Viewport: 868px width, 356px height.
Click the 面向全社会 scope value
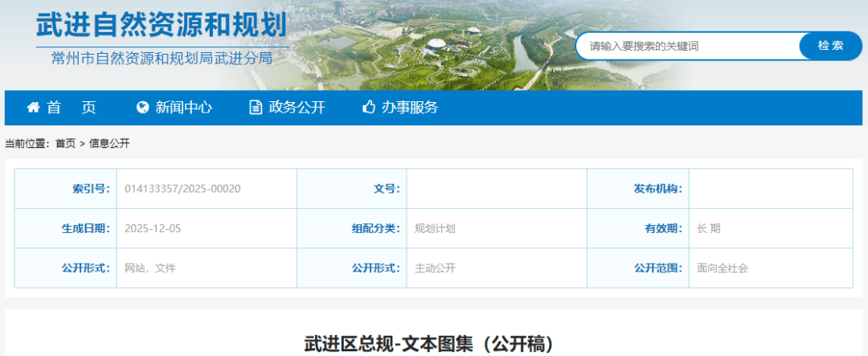point(723,268)
